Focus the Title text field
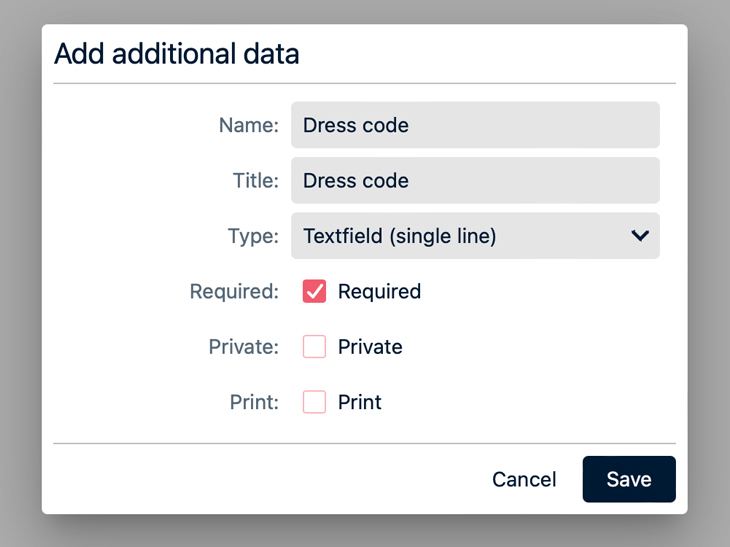 pyautogui.click(x=475, y=181)
